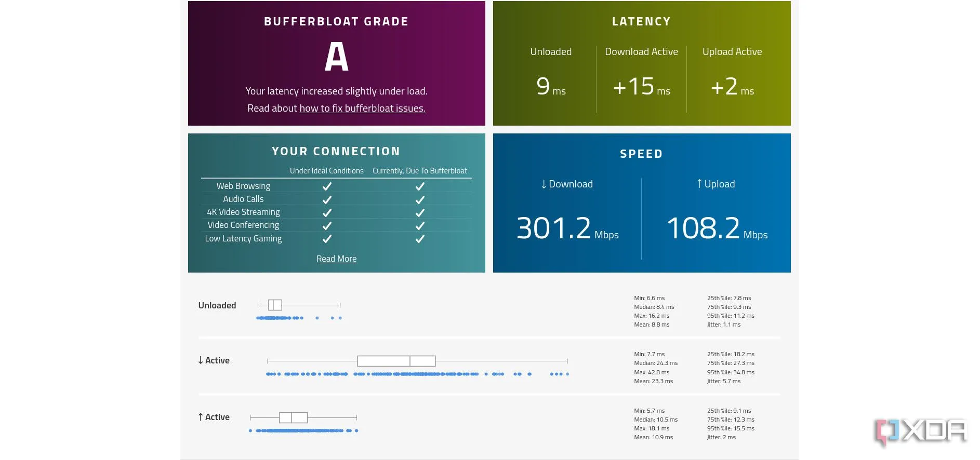
Task: Select the upload Median: 10.5 ms stat
Action: [x=656, y=420]
